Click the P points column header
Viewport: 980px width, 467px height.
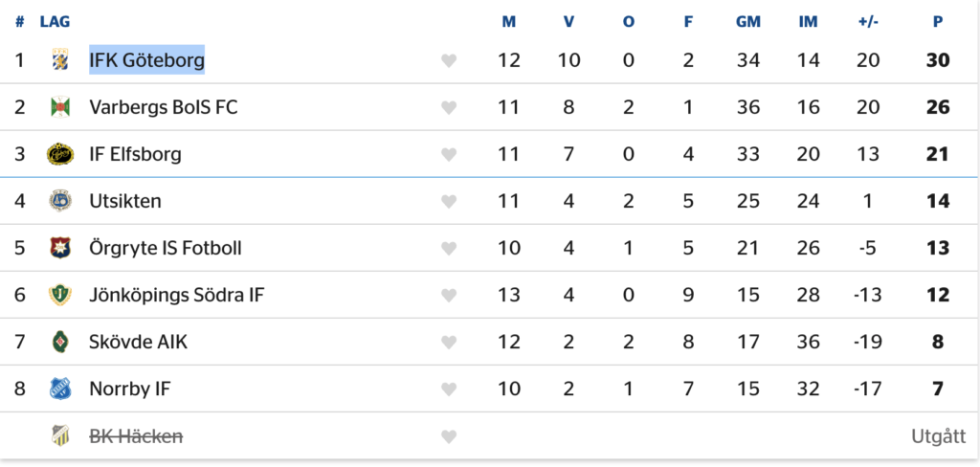(x=937, y=22)
